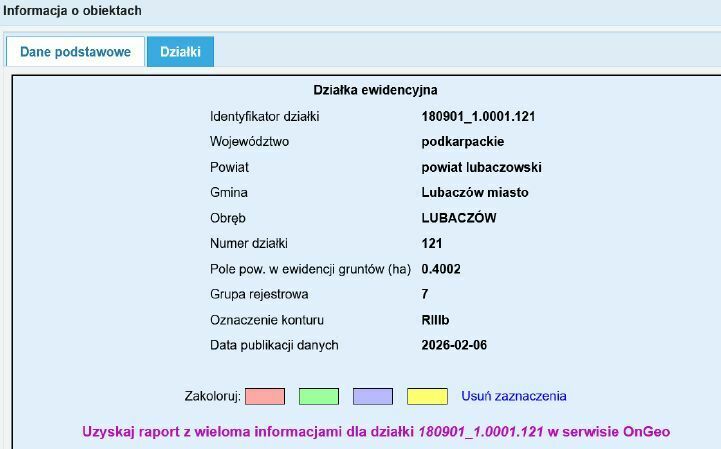Click the powiat lubaczowski value
The height and width of the screenshot is (449, 721).
[481, 167]
